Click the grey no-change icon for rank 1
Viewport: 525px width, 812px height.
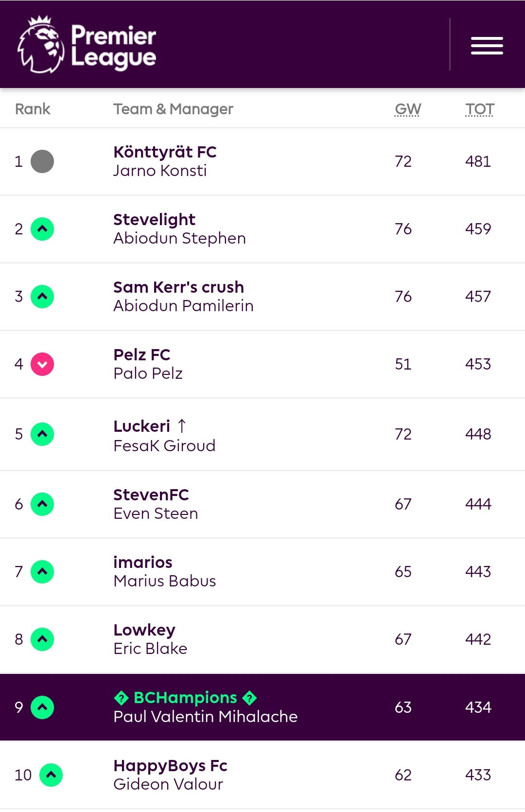[x=42, y=161]
